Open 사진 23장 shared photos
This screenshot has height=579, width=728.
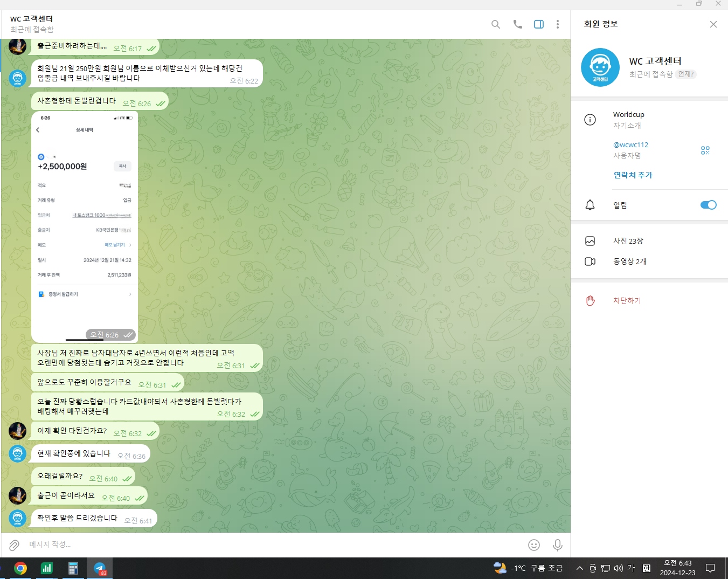pyautogui.click(x=628, y=241)
